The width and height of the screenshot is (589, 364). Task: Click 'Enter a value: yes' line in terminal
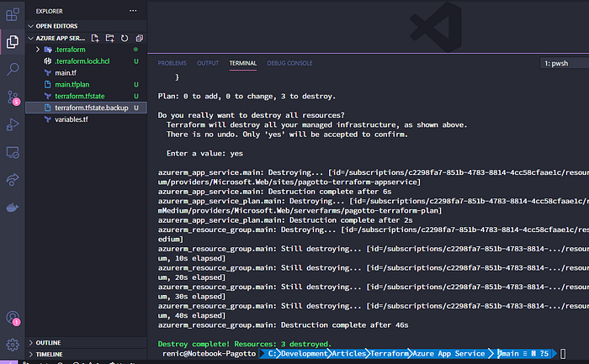(204, 154)
